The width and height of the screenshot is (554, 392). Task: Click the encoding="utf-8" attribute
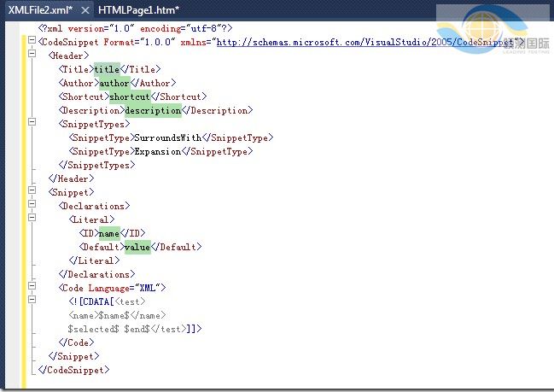click(181, 28)
